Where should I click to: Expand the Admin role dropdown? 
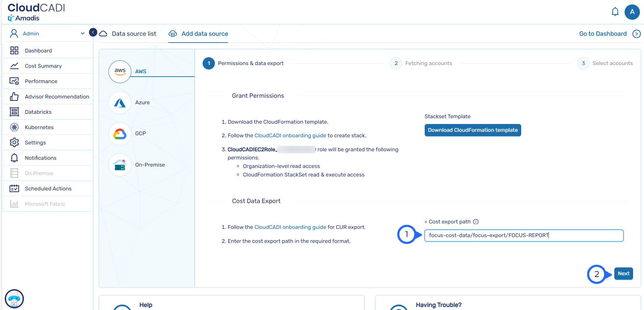click(x=82, y=33)
